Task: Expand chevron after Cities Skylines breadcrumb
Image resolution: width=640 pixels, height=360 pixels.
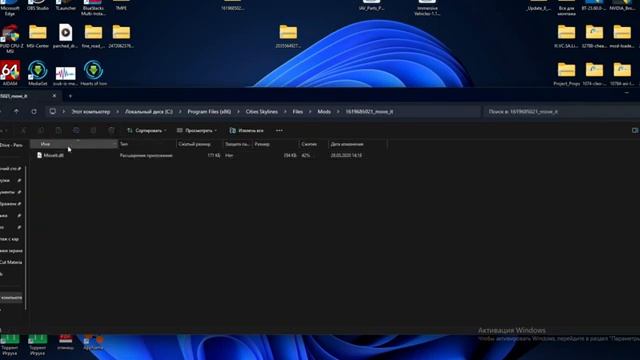Action: pos(285,111)
